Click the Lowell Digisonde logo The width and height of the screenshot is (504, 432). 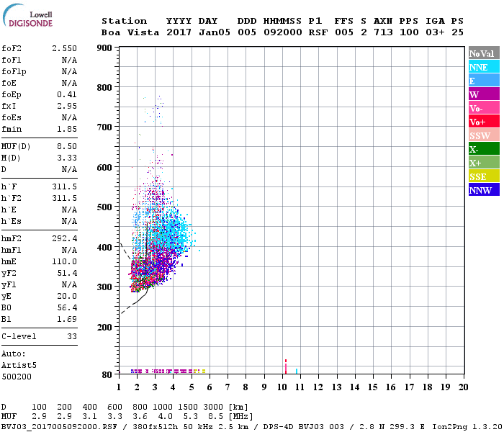coord(27,15)
